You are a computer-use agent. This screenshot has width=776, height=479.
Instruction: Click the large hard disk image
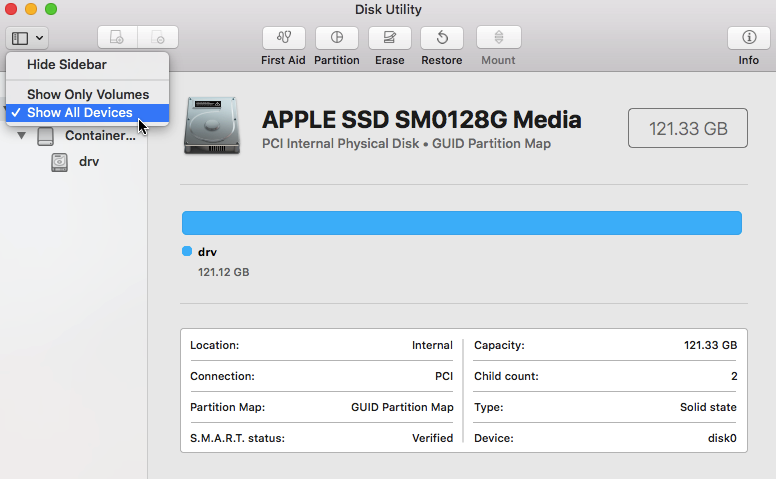(212, 126)
